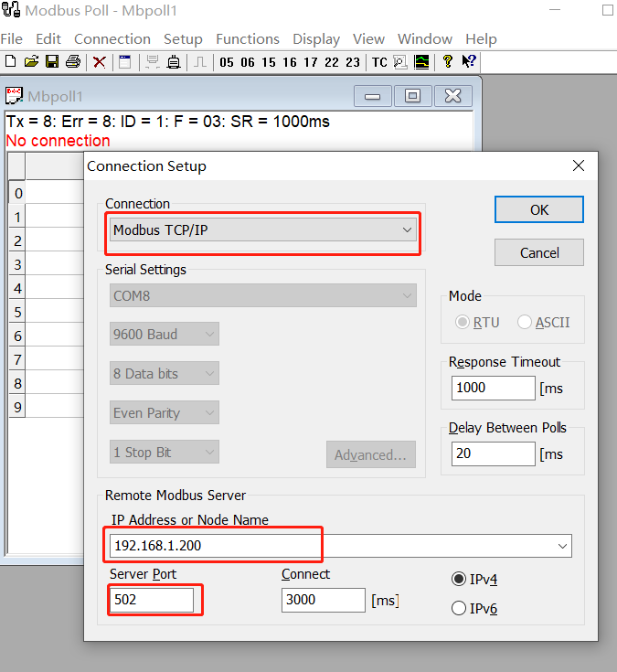Viewport: 617px width, 672px height.
Task: Click the TC toolbar button
Action: pyautogui.click(x=379, y=62)
